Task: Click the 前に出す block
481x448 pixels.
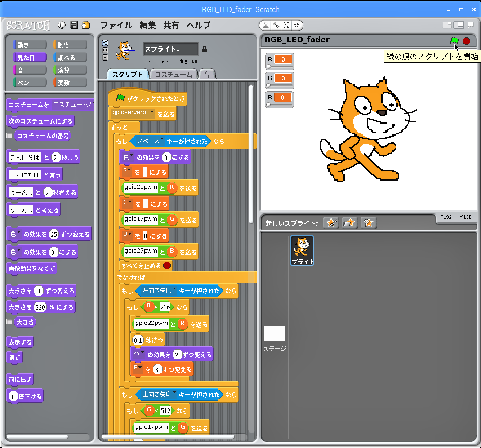Action: 20,380
